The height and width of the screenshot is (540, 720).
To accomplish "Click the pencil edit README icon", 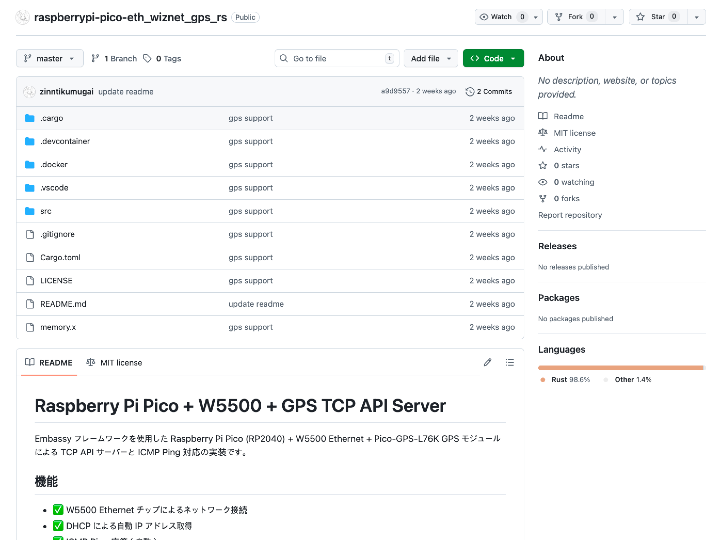I will coord(488,362).
